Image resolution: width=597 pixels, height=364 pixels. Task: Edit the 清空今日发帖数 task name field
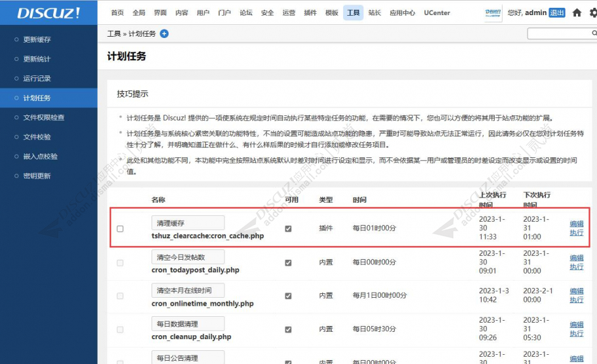click(188, 257)
